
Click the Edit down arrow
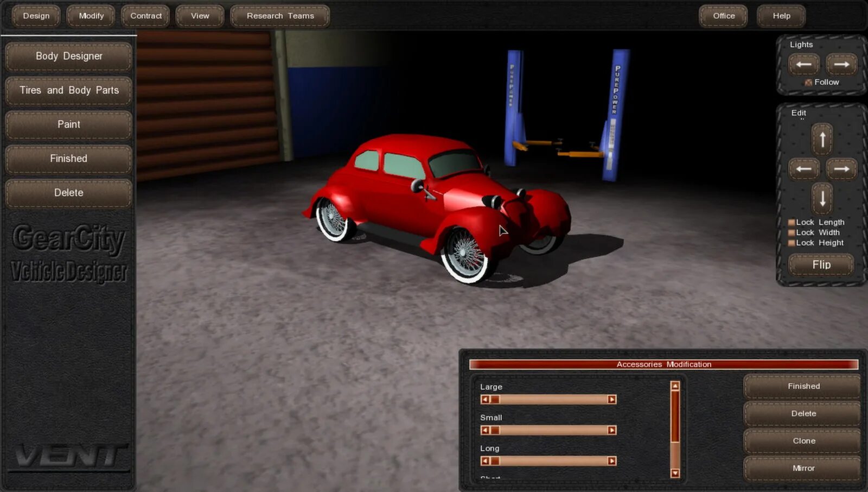click(822, 198)
